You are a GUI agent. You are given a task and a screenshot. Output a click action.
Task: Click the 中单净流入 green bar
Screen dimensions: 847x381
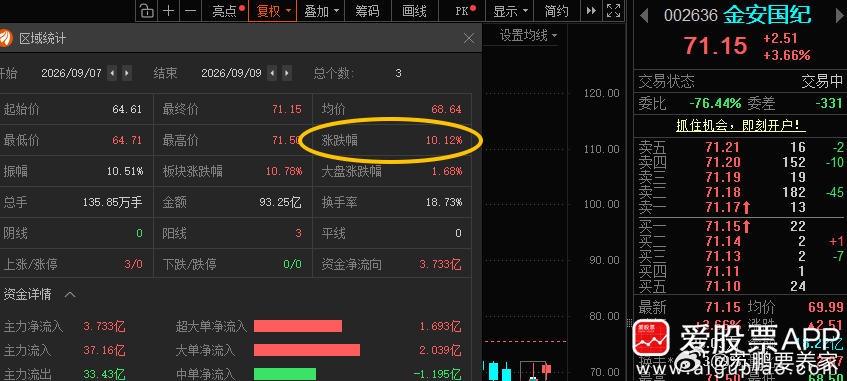tap(285, 374)
